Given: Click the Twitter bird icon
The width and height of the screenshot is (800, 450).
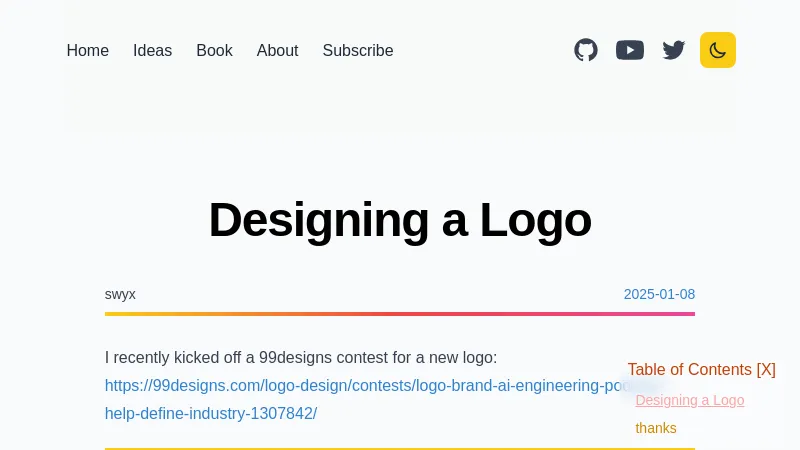Looking at the screenshot, I should pyautogui.click(x=674, y=50).
